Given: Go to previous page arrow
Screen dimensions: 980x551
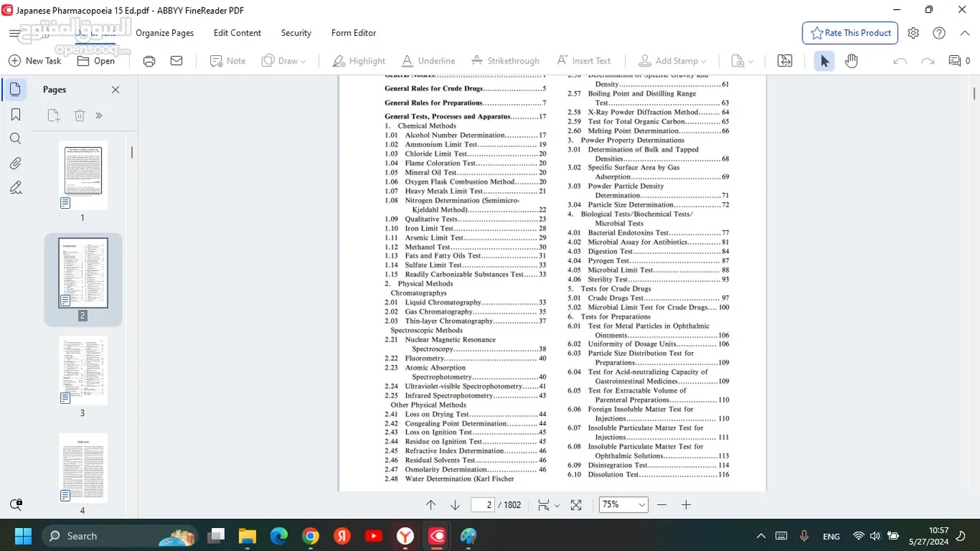Looking at the screenshot, I should [x=431, y=505].
